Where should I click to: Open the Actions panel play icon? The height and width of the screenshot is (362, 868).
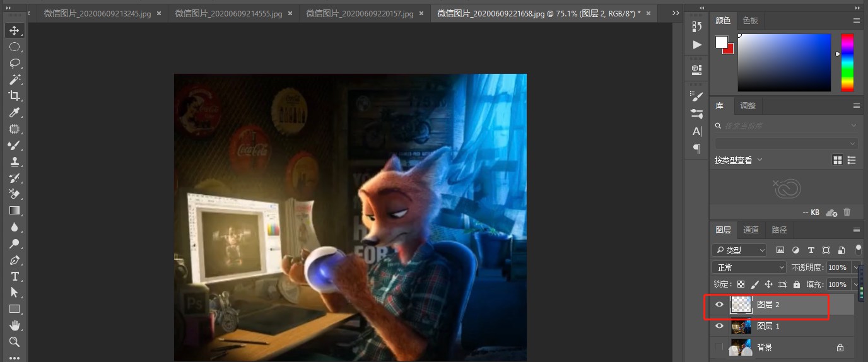coord(697,45)
